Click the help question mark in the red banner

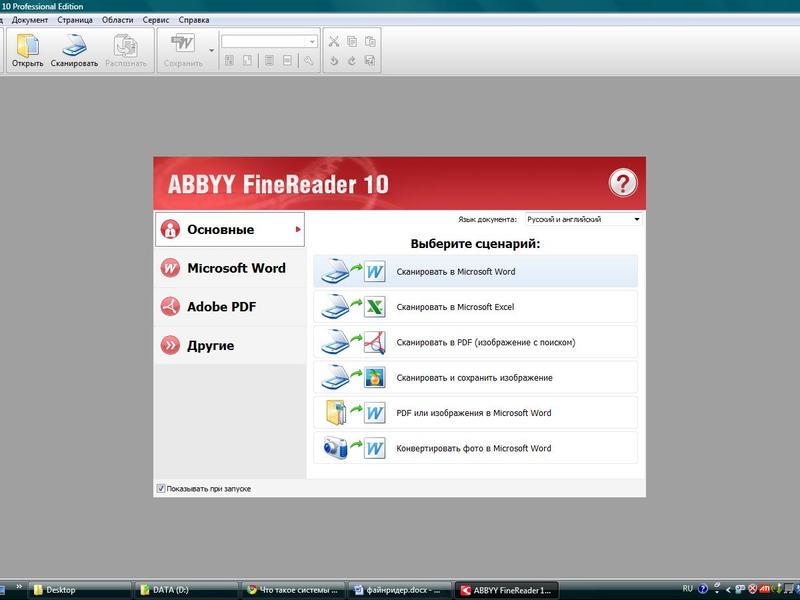(x=622, y=183)
